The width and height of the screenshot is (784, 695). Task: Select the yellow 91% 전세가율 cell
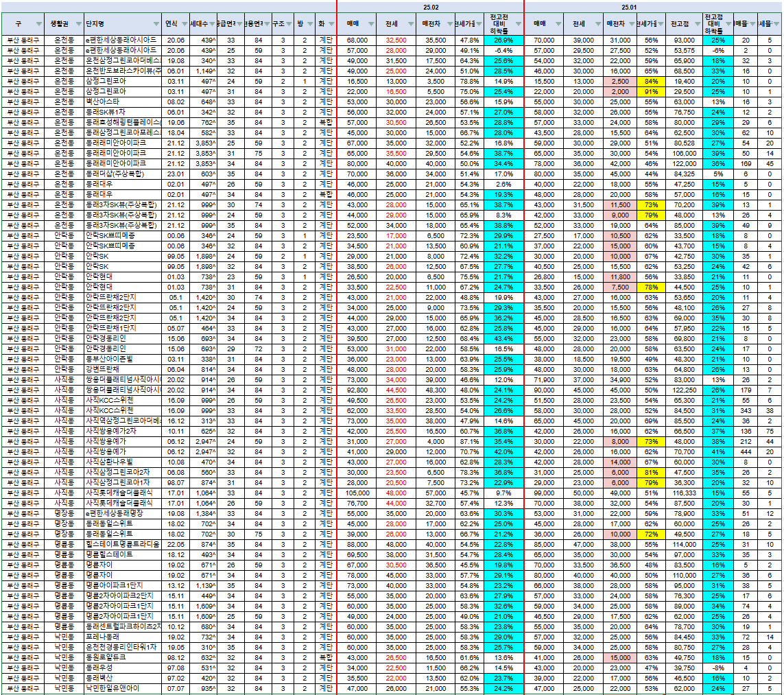coord(651,91)
